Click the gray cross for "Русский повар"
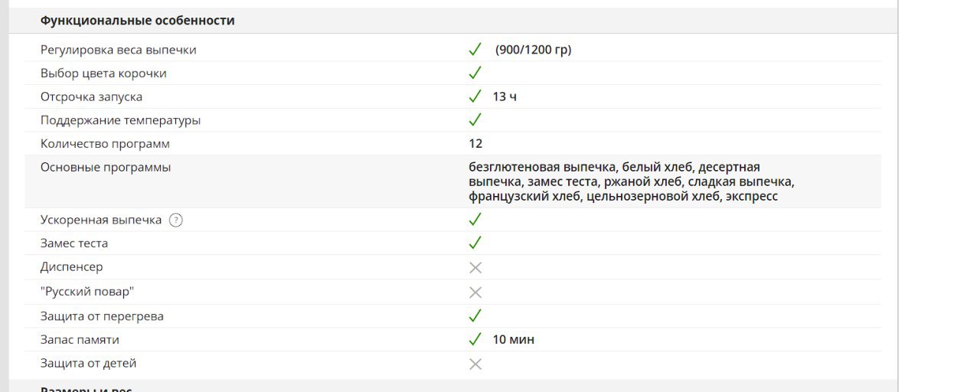This screenshot has width=980, height=392. [x=475, y=292]
